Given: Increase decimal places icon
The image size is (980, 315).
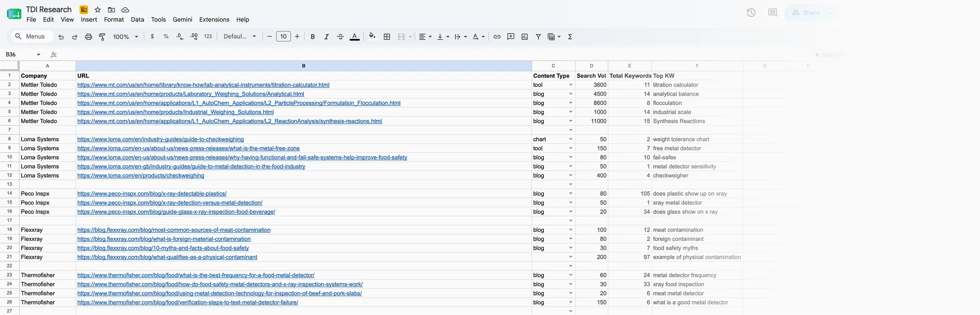Looking at the screenshot, I should coord(194,37).
